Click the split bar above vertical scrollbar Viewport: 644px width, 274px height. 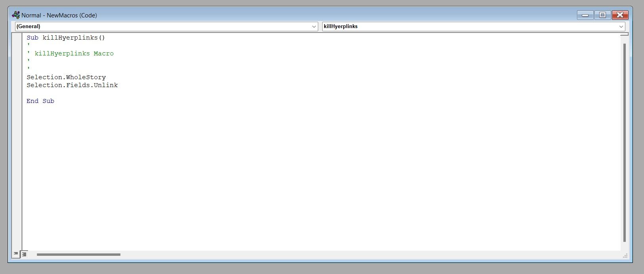(625, 34)
